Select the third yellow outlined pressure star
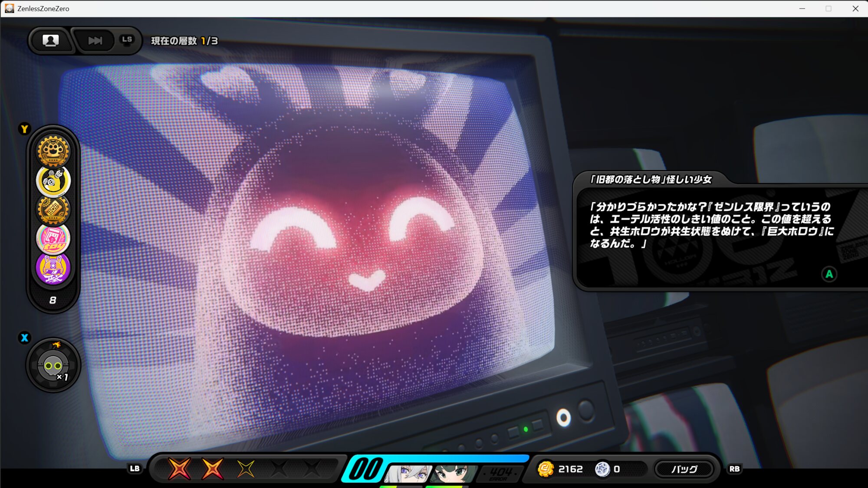This screenshot has height=488, width=868. tap(246, 469)
